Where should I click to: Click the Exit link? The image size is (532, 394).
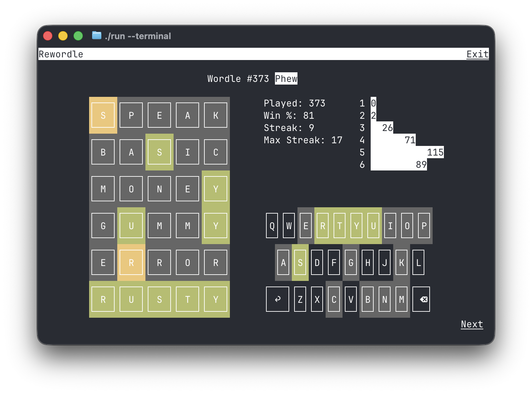(x=477, y=54)
